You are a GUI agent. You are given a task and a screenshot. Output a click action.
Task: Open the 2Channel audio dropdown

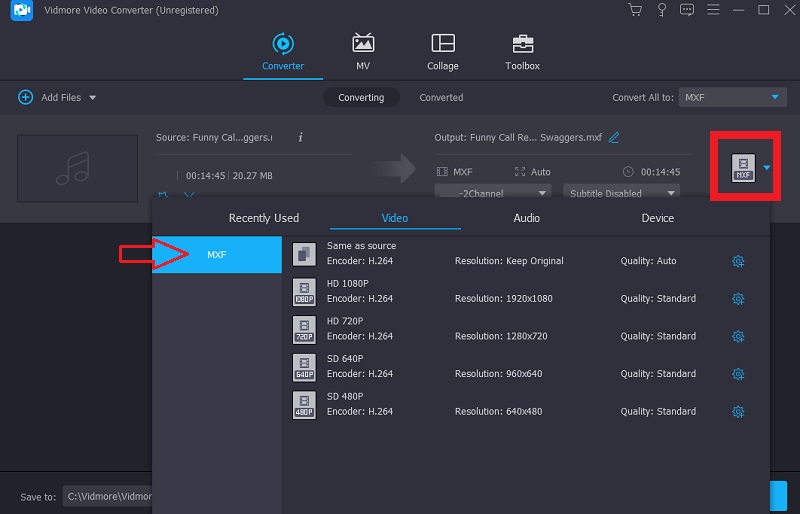(x=493, y=193)
